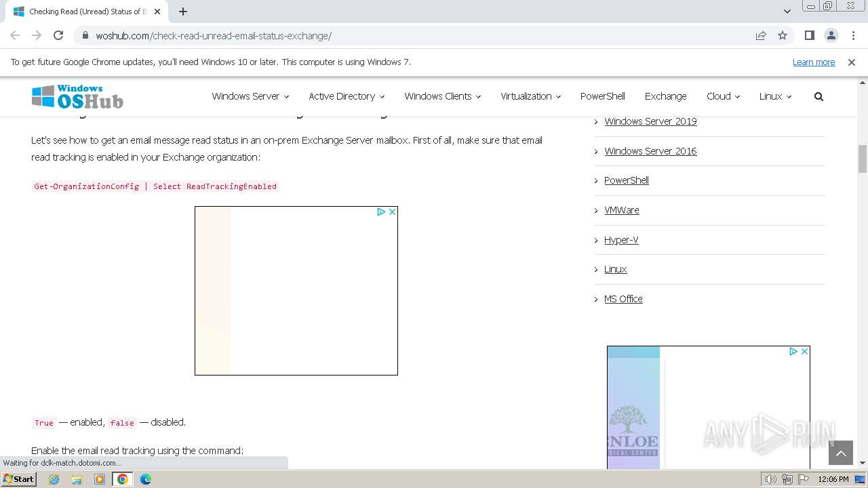The image size is (868, 488).
Task: Click the taskbar clock 12:06 PM
Action: tap(833, 479)
